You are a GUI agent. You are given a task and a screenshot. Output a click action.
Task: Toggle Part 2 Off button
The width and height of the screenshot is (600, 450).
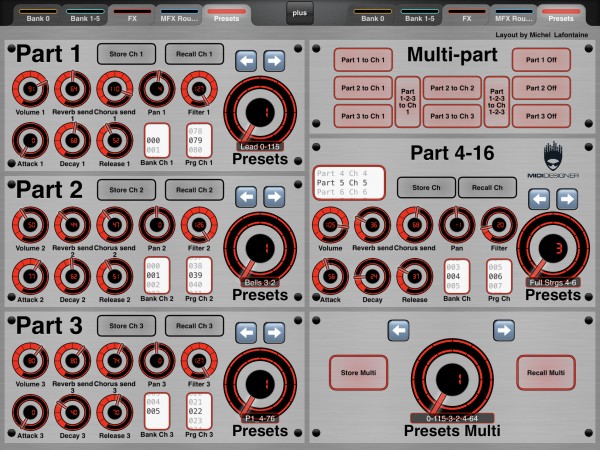point(541,88)
